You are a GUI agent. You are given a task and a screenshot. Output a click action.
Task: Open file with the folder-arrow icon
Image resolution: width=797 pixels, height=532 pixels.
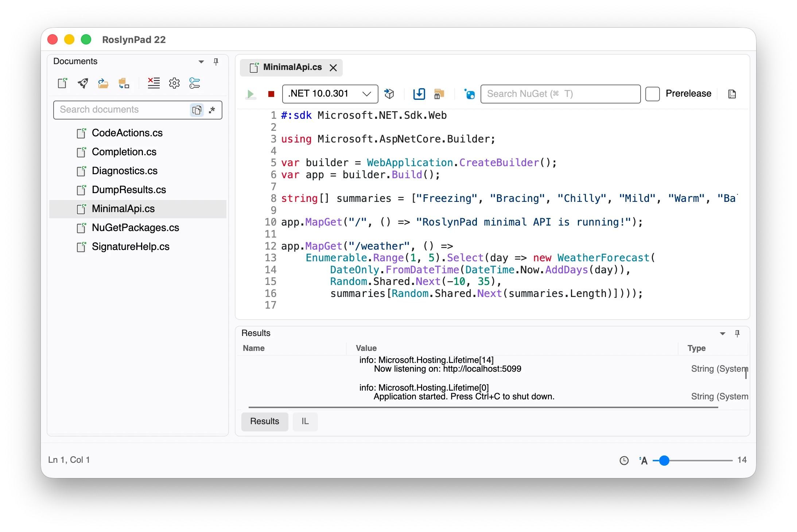click(103, 83)
